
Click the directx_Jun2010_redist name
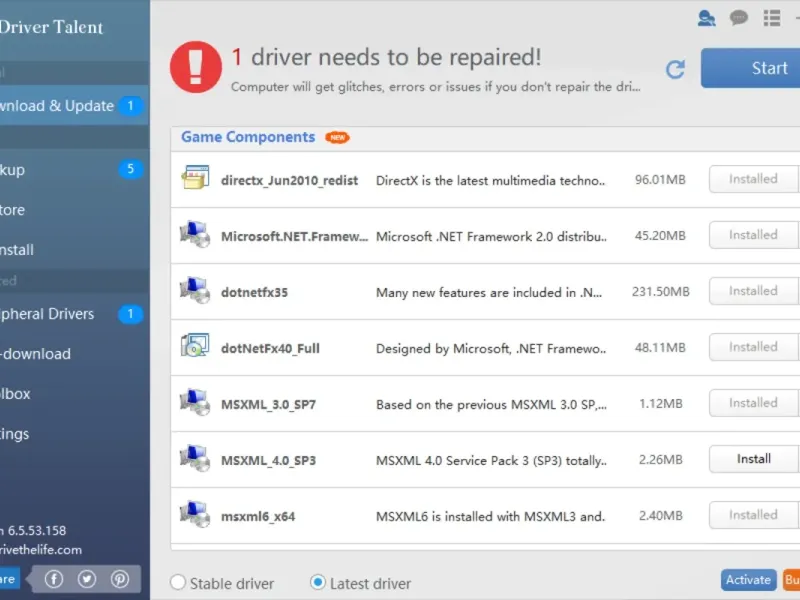click(289, 181)
